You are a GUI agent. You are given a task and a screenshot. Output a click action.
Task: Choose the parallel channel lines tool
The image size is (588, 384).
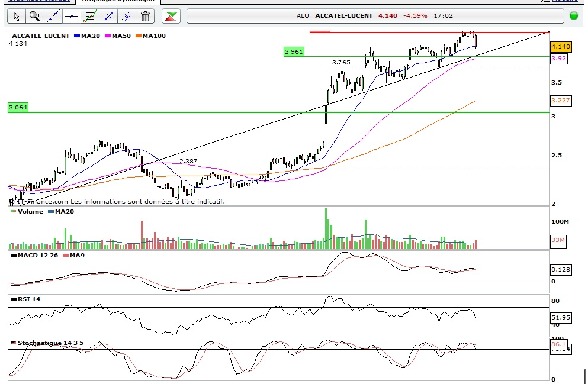point(127,16)
